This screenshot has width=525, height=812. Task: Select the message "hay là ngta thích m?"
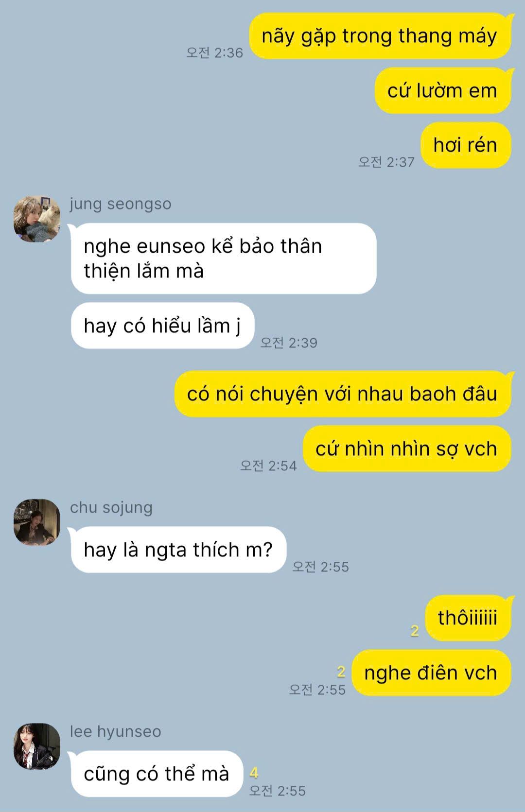coord(178,550)
